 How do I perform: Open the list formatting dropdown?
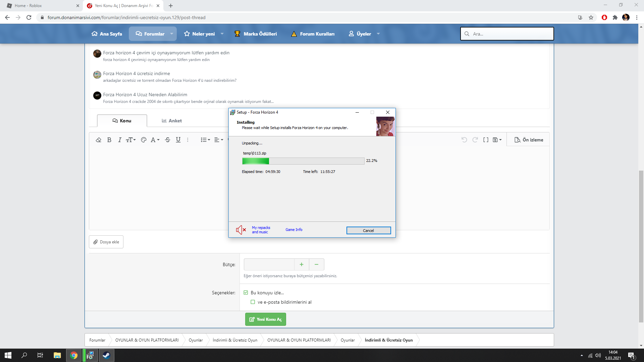click(x=205, y=140)
